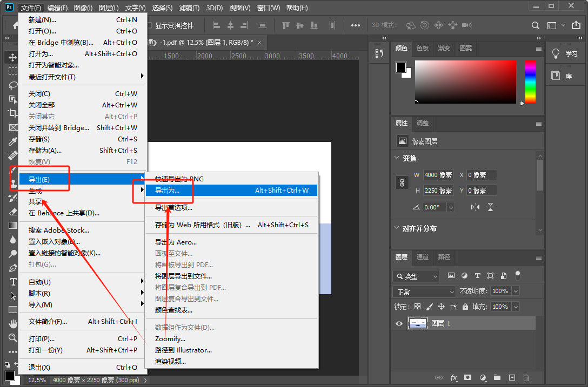Choose 导出为... in export submenu
The width and height of the screenshot is (588, 387).
tap(231, 191)
